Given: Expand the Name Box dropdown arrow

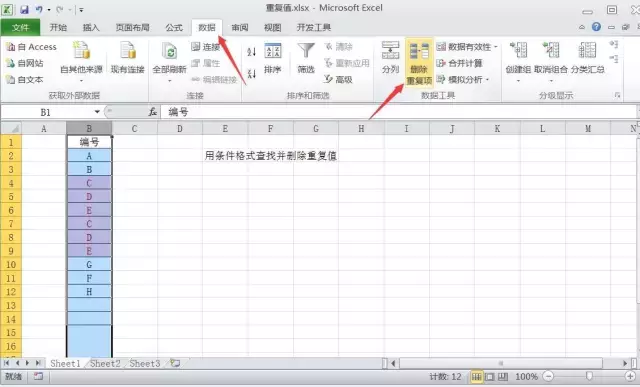Looking at the screenshot, I should tap(97, 112).
